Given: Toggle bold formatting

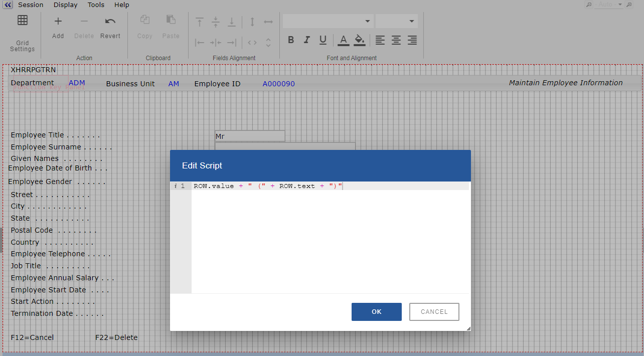Looking at the screenshot, I should point(291,40).
